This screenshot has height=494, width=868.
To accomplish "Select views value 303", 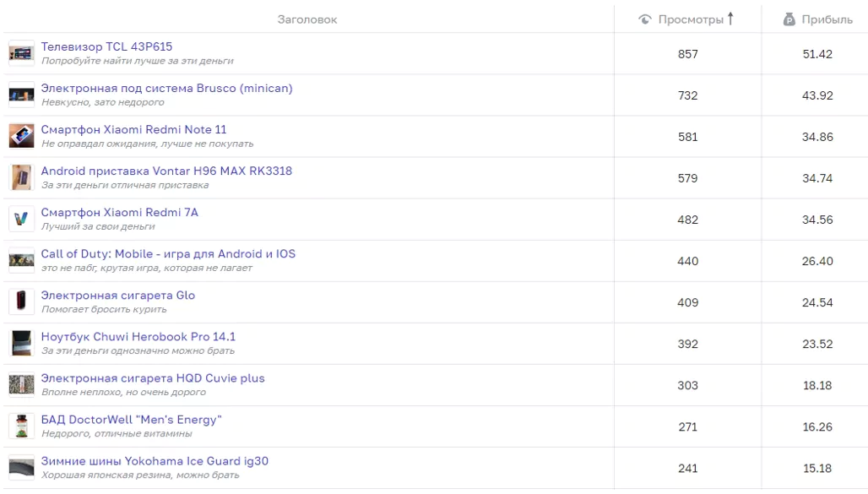I will pos(688,385).
